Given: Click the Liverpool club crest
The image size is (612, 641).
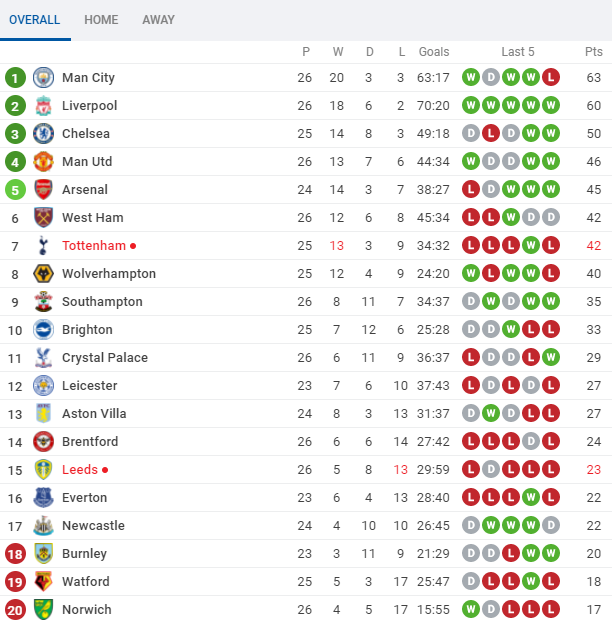Looking at the screenshot, I should pos(43,106).
